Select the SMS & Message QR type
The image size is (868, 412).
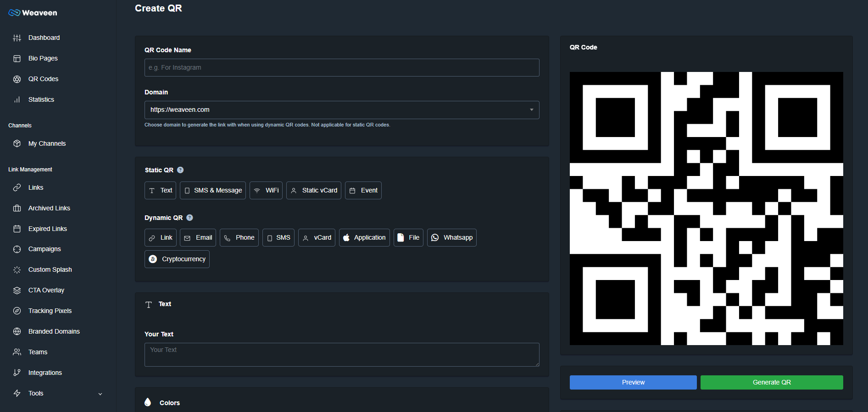(213, 191)
